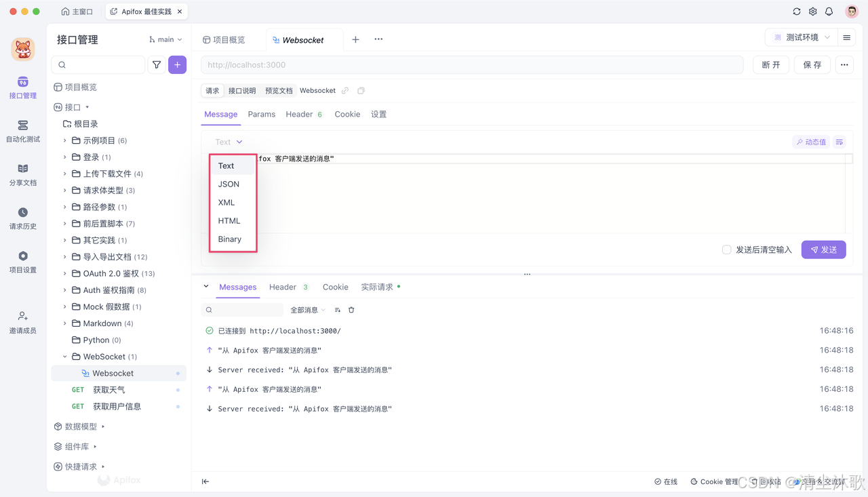Image resolution: width=868 pixels, height=497 pixels.
Task: Open the 全部消息 message filter dropdown
Action: point(307,310)
